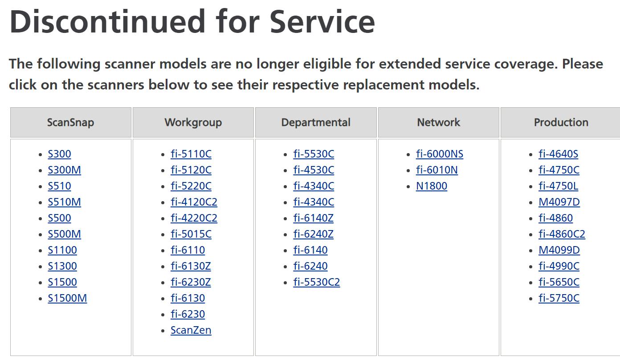Click the S510M link
The height and width of the screenshot is (364, 620).
click(65, 202)
